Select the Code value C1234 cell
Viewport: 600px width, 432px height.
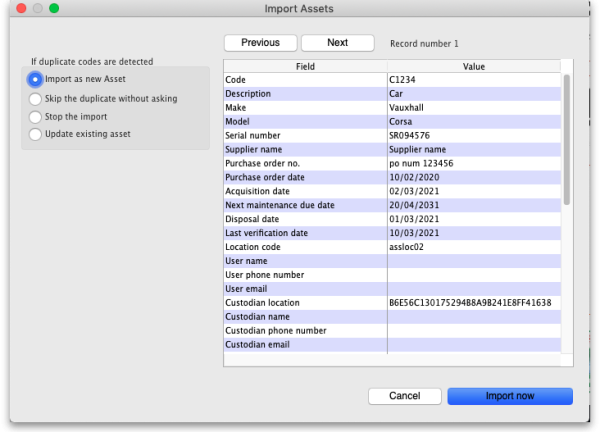473,79
